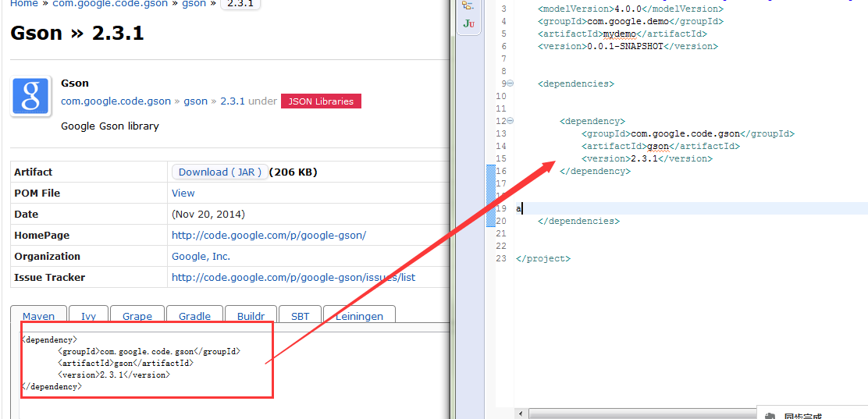Click the closing </project> tag line

point(543,258)
